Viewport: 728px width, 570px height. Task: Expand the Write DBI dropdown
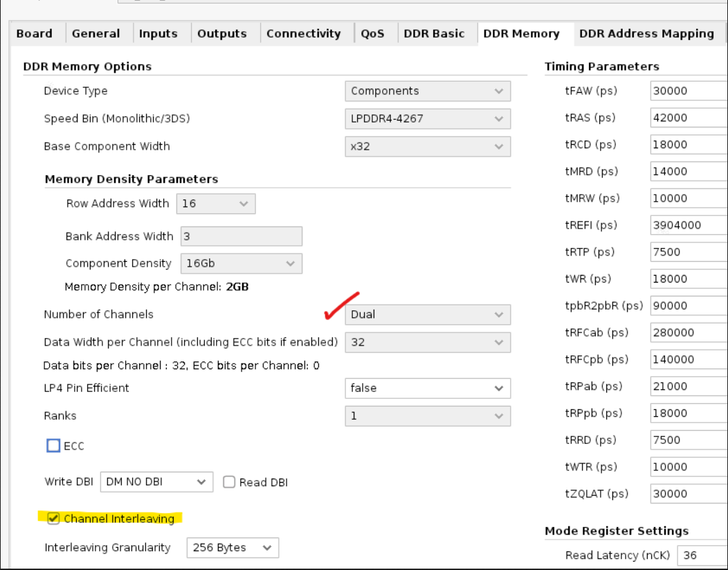(156, 483)
